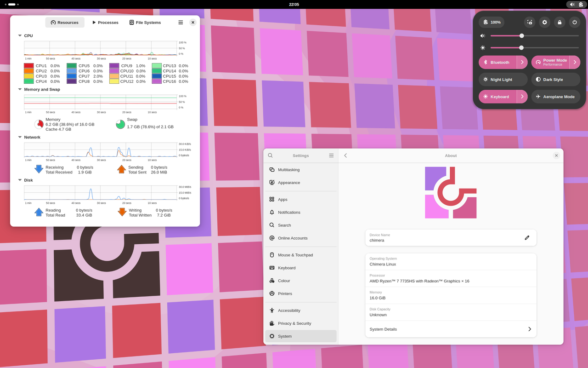Screen dimensions: 588x368
Task: Adjust the brightness slider
Action: [535, 47]
